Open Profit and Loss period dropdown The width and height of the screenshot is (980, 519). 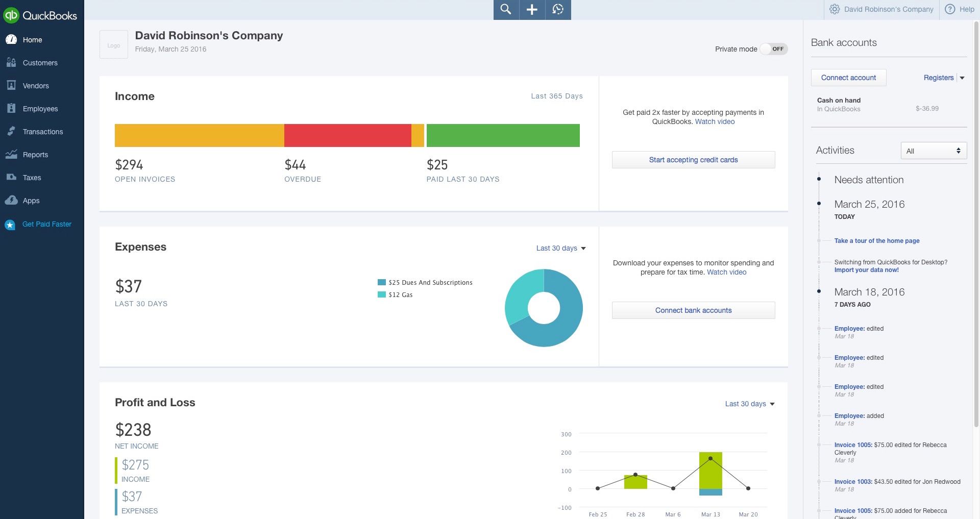pos(749,404)
